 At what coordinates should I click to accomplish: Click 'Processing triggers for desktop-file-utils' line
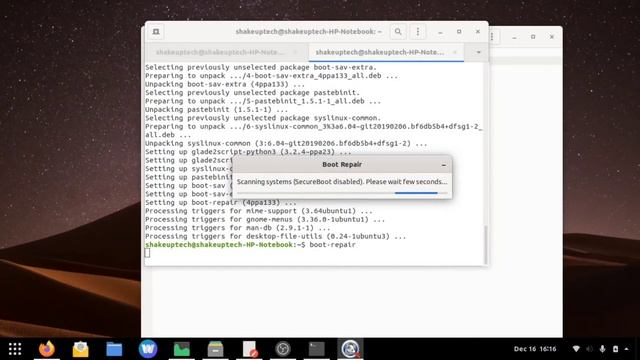coord(276,236)
